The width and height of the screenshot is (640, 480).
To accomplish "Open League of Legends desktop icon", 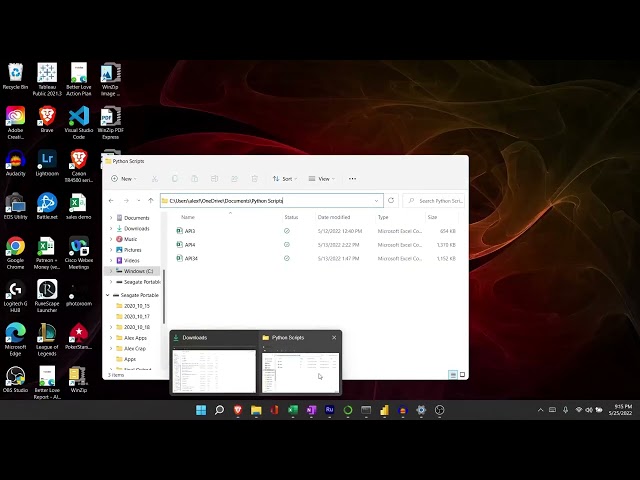I will (47, 339).
